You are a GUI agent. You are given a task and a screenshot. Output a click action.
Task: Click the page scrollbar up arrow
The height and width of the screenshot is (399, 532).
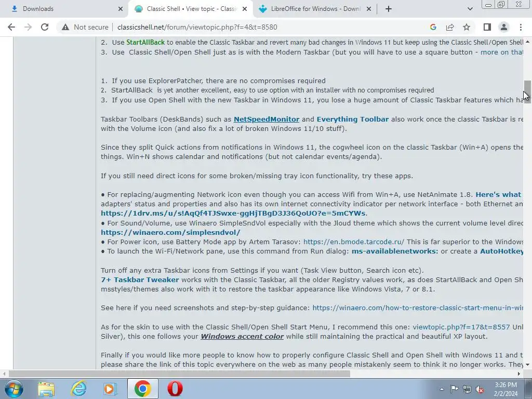(x=527, y=42)
